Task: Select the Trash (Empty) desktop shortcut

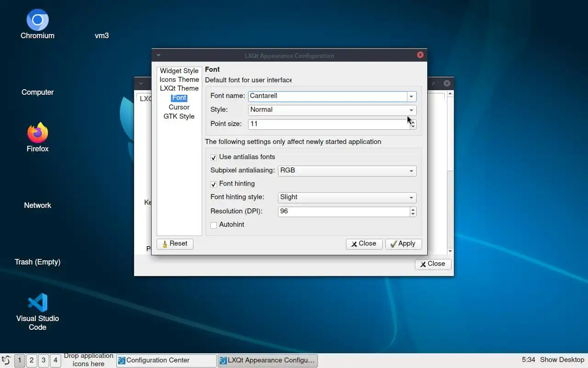Action: coord(37,262)
